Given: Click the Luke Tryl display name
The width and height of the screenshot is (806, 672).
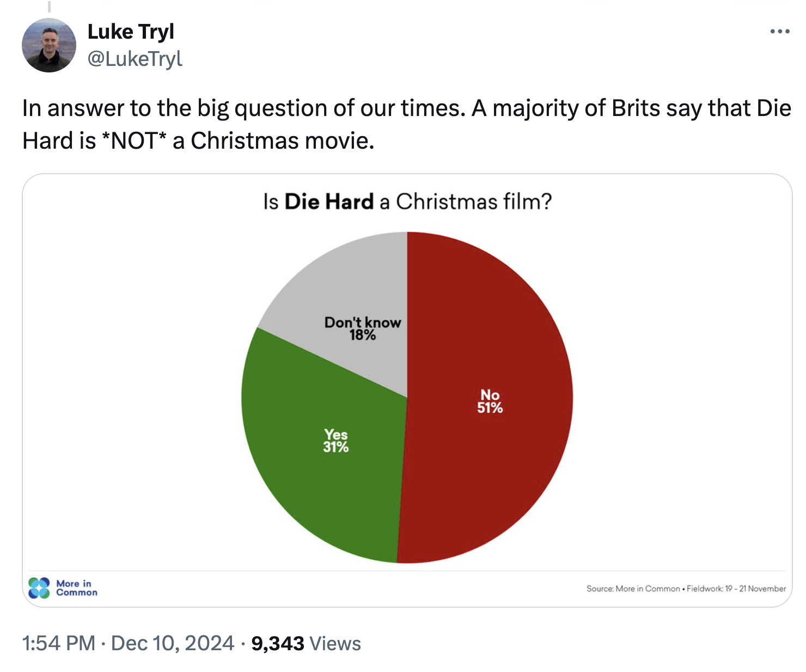Looking at the screenshot, I should tap(131, 32).
